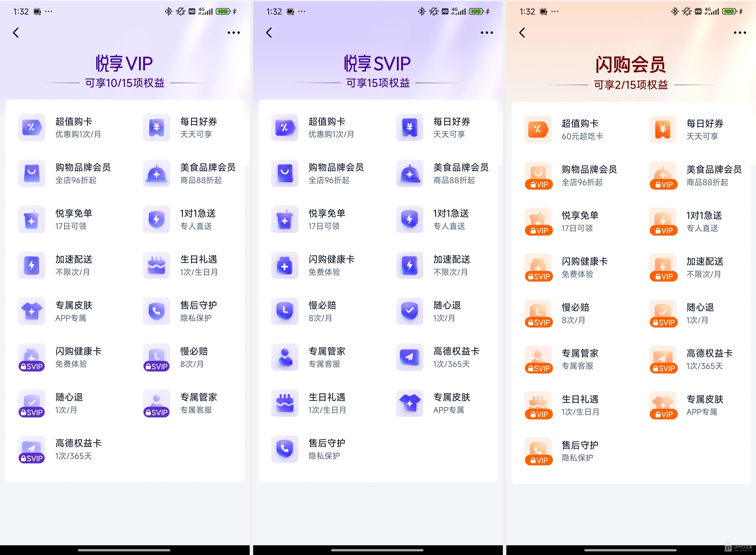This screenshot has height=555, width=756.
Task: Tap orange 每日好券 icon in 闪购会员 screen
Action: (663, 129)
